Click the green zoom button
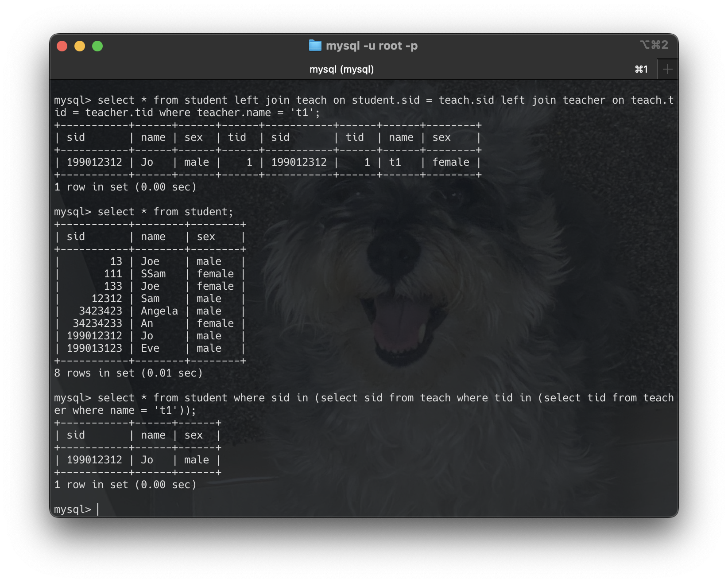Screen dimensions: 728x583 97,45
